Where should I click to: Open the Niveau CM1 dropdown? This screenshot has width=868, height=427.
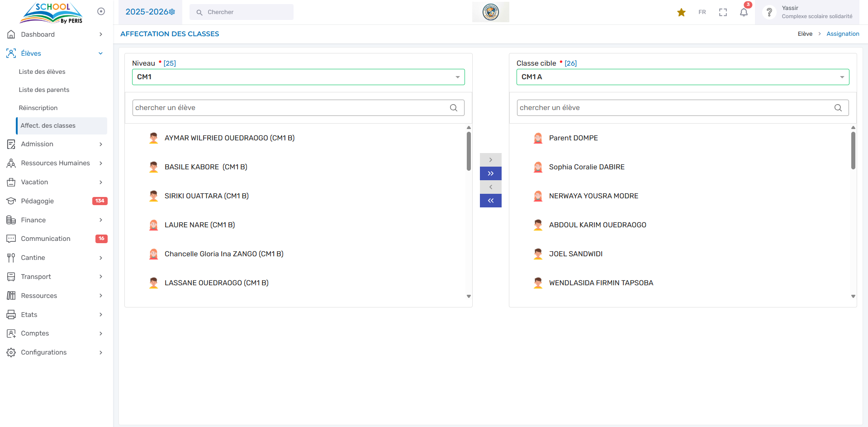point(298,77)
